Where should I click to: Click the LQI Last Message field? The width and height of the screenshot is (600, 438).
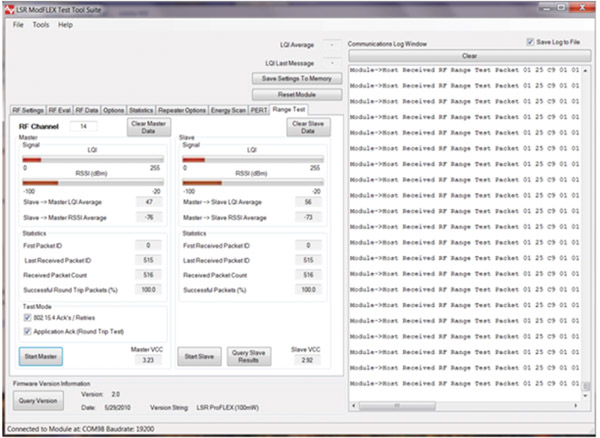click(x=332, y=63)
